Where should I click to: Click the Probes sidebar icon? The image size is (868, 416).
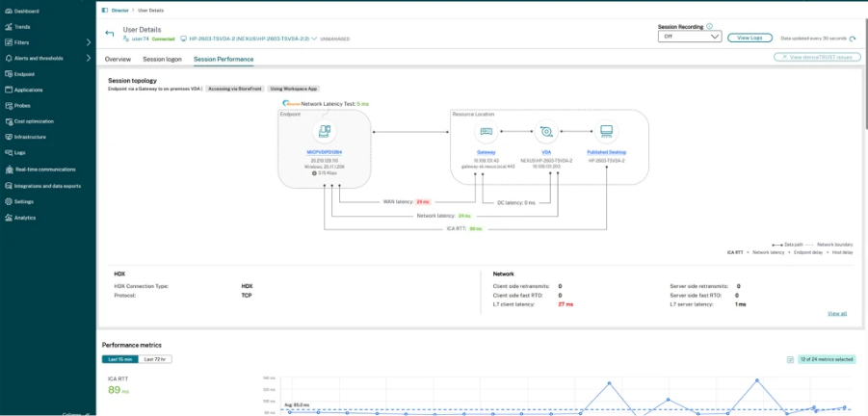click(9, 106)
